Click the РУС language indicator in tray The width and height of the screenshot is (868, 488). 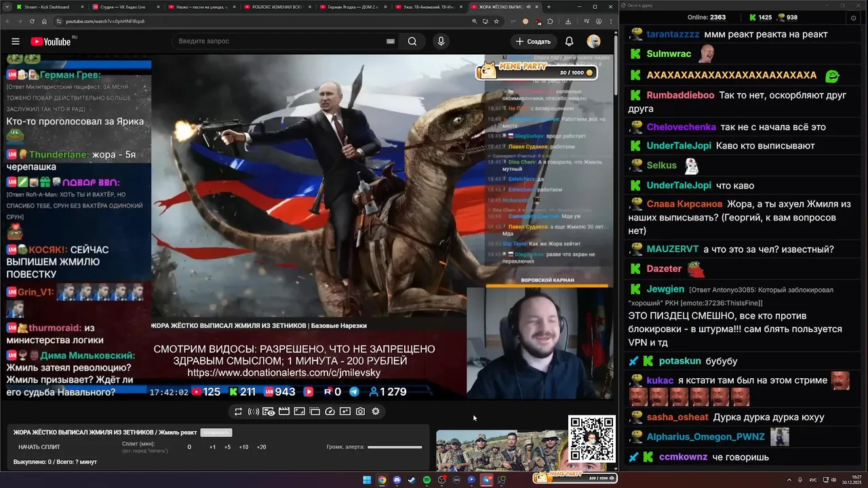(x=813, y=479)
